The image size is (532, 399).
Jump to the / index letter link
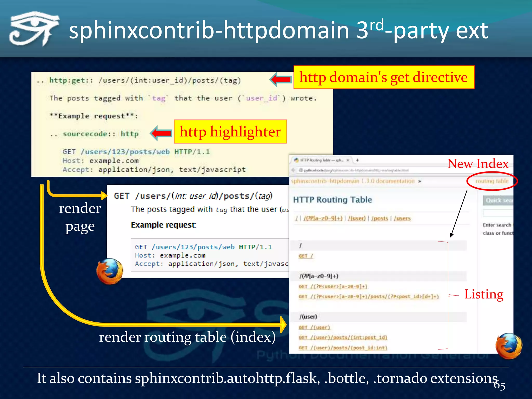pos(296,218)
